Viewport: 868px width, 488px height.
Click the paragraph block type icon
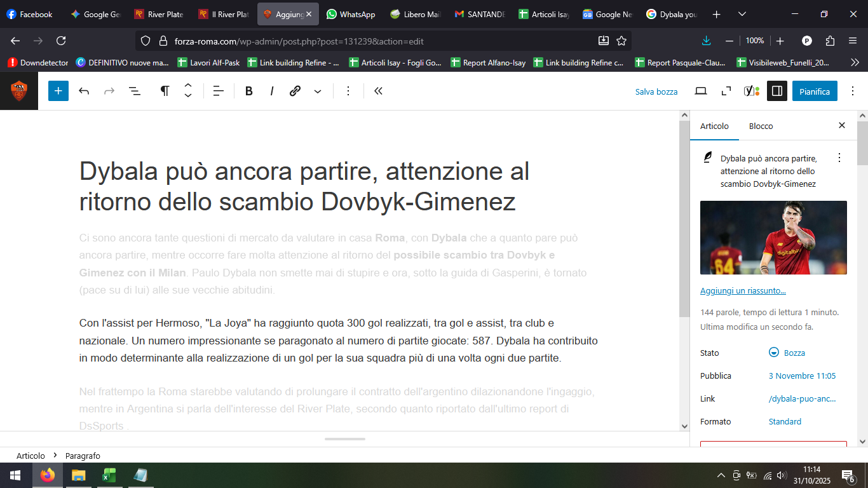pos(165,91)
